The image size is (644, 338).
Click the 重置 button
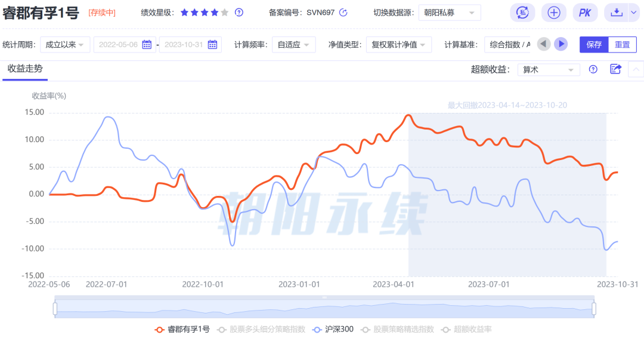[x=622, y=44]
